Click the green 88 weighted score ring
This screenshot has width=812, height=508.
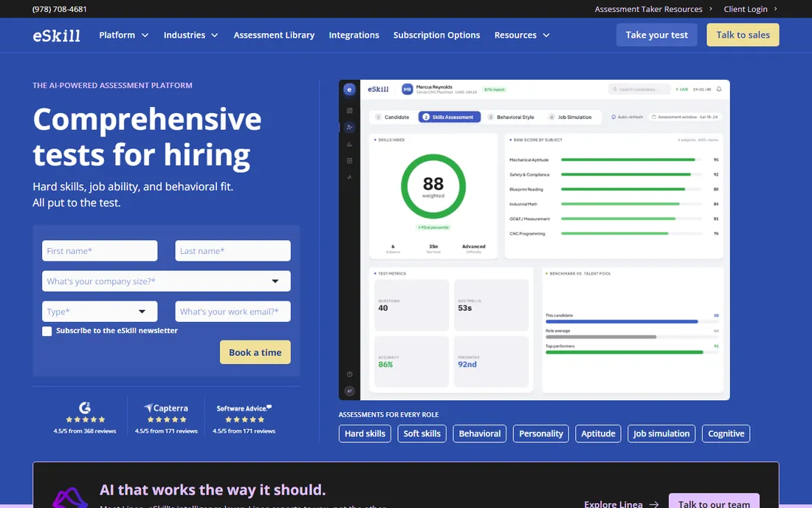433,186
